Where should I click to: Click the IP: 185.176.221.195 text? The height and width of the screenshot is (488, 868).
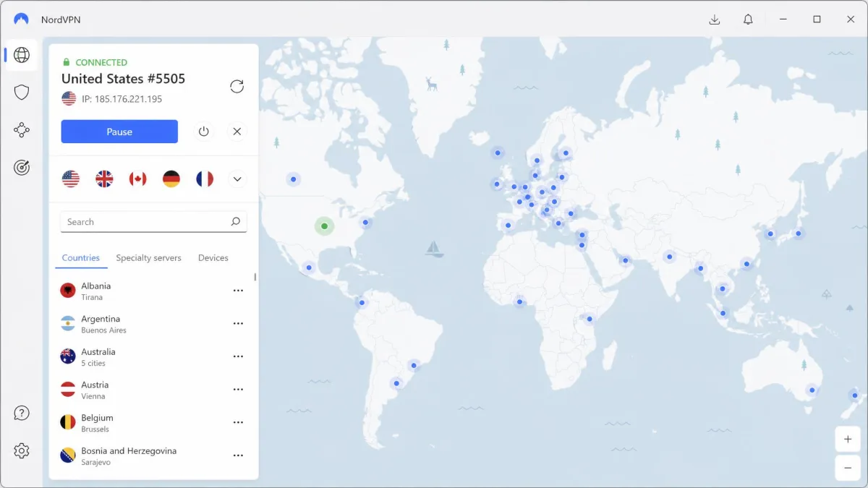(121, 99)
